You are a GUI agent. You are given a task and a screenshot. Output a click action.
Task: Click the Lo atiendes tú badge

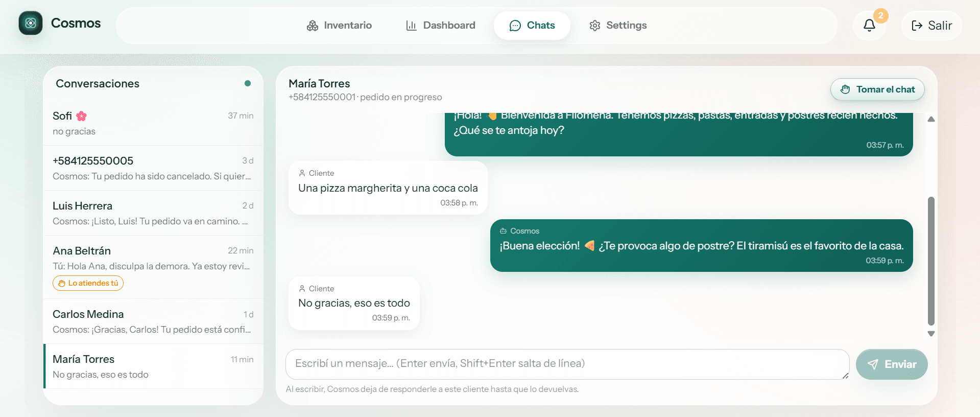click(x=88, y=283)
